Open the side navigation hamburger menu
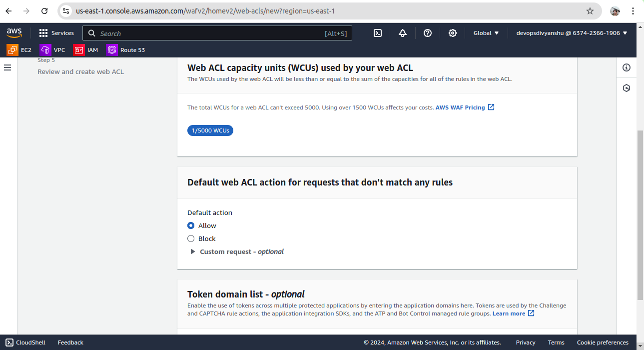The image size is (644, 350). (7, 67)
